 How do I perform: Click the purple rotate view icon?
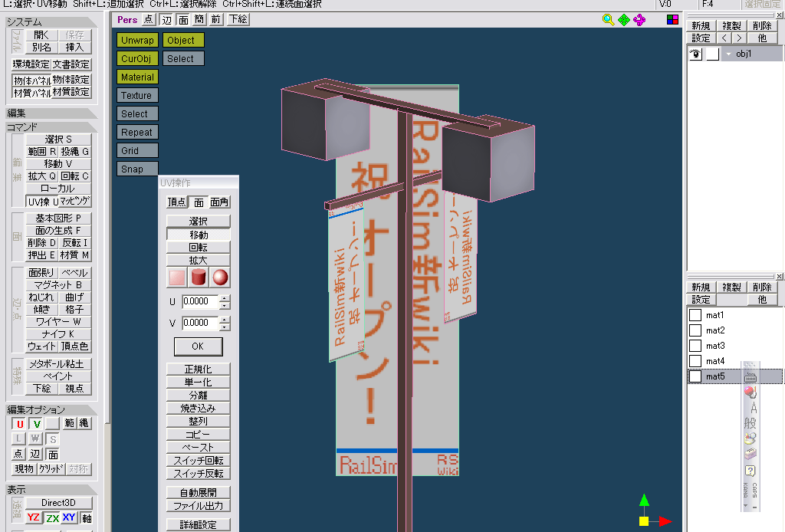coord(639,20)
